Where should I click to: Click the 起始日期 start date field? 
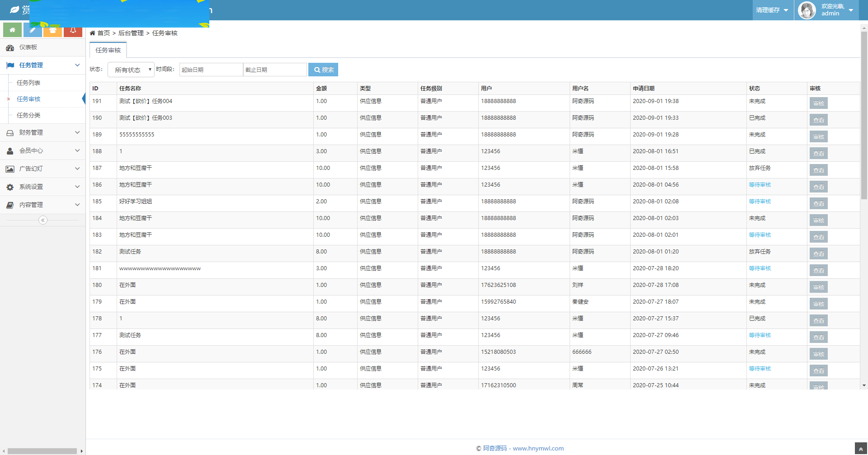point(211,70)
